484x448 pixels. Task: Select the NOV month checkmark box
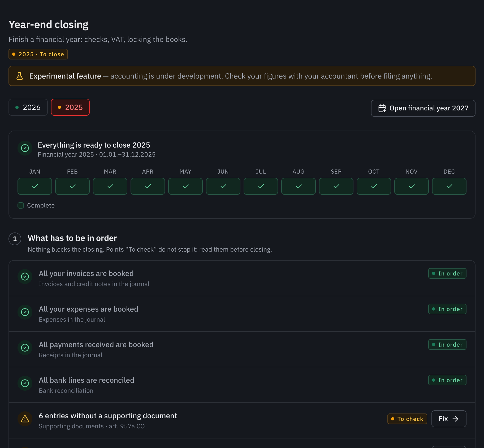412,186
